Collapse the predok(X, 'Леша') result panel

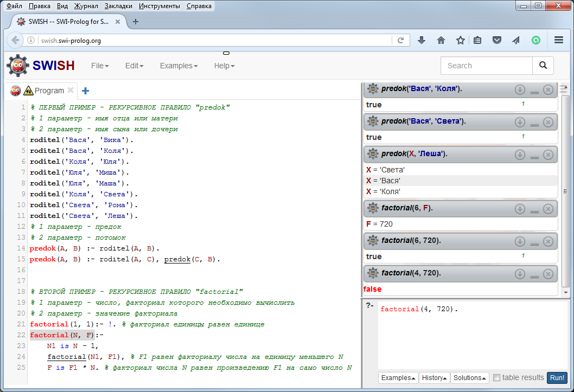(534, 156)
